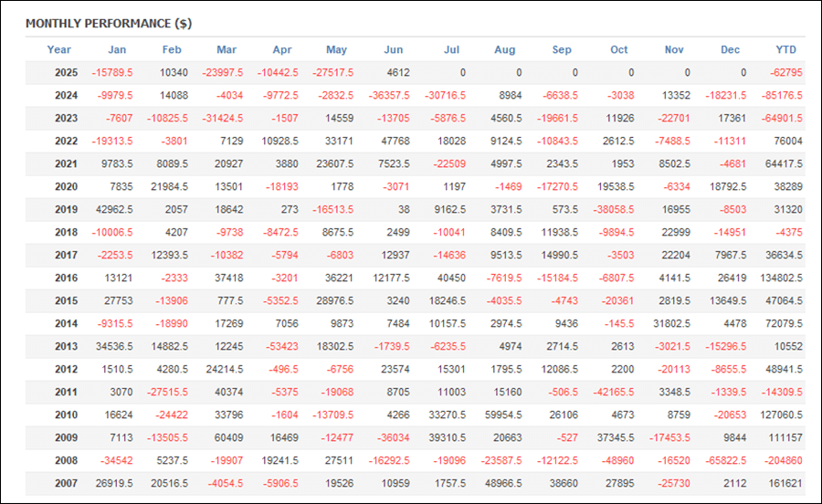Click 2024 YTD value -85176.5
The image size is (822, 504).
point(782,95)
